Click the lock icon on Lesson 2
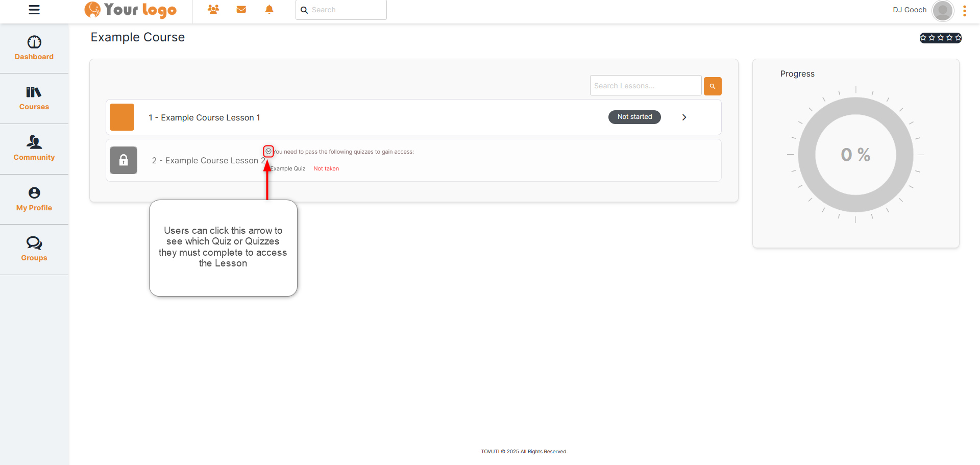 (x=124, y=160)
